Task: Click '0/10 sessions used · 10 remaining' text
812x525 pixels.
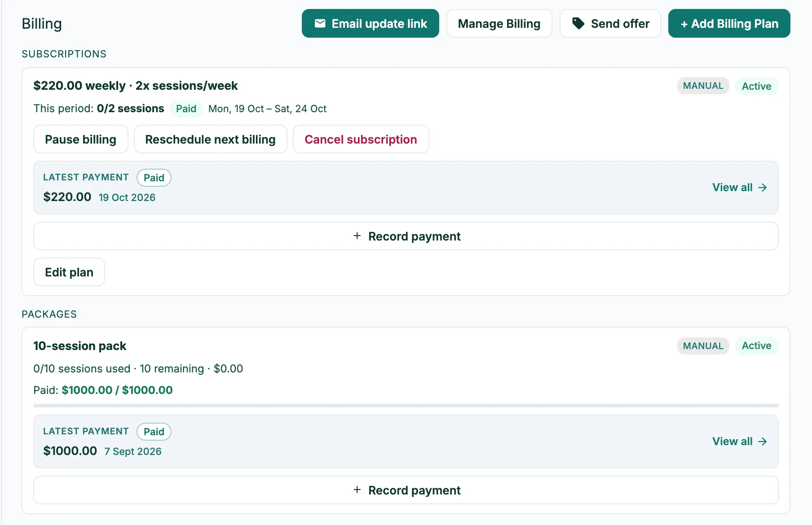Action: pyautogui.click(x=119, y=368)
